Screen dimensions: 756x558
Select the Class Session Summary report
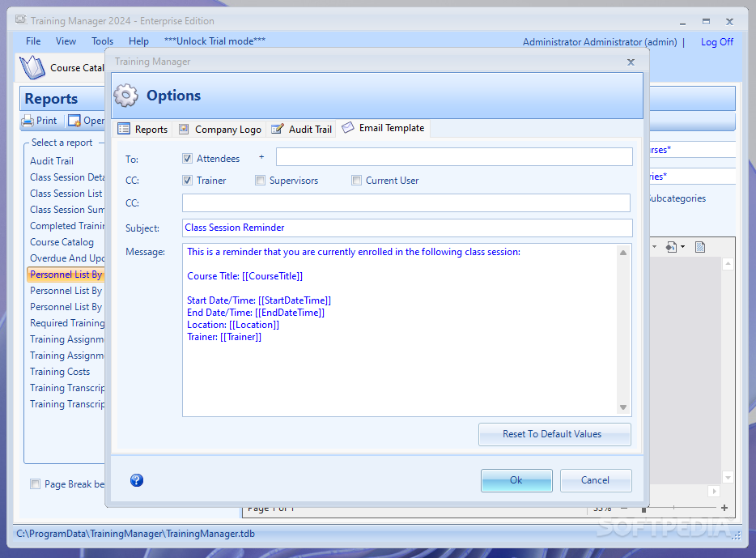point(67,209)
